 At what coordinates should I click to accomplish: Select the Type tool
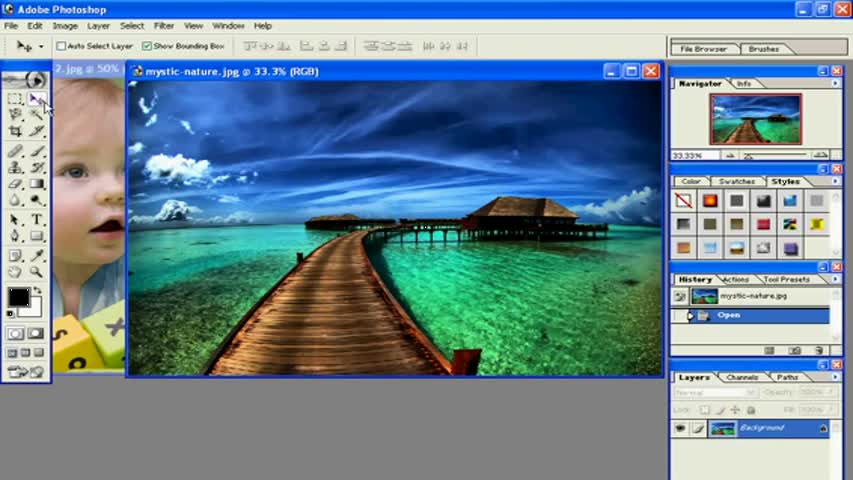click(36, 219)
